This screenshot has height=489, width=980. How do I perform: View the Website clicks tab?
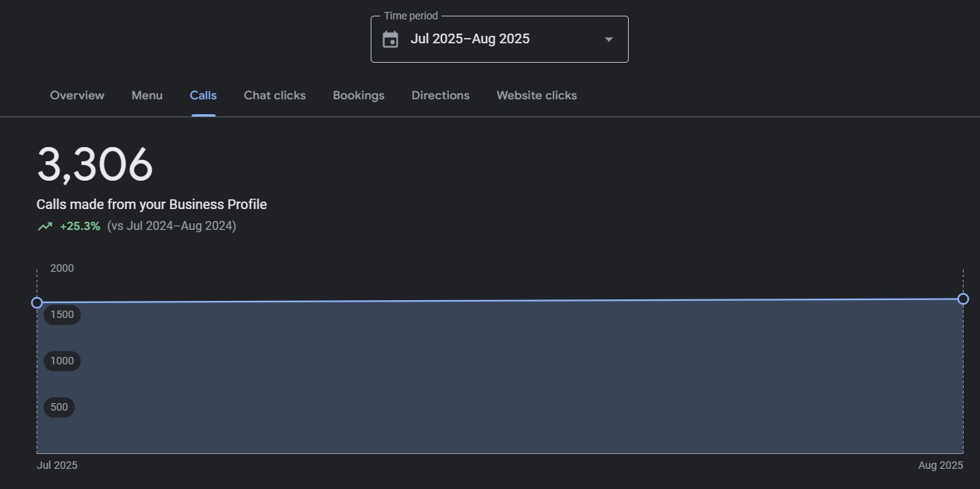[x=536, y=96]
